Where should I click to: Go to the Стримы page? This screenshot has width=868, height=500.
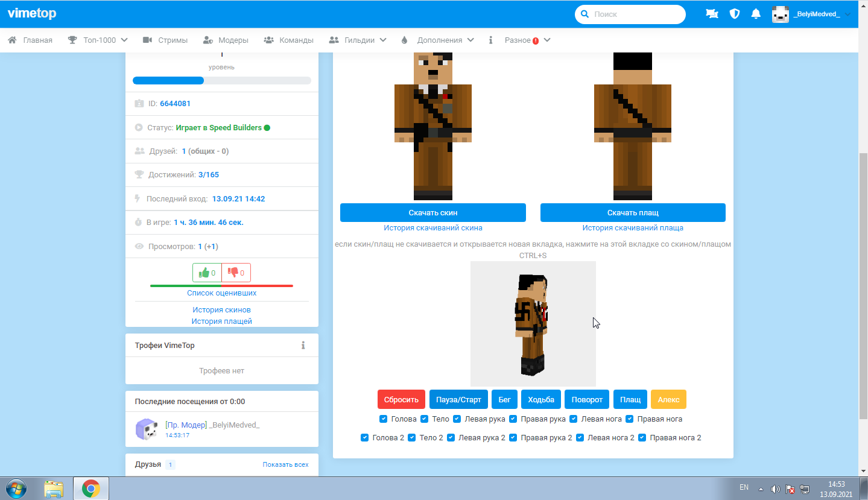pyautogui.click(x=165, y=40)
